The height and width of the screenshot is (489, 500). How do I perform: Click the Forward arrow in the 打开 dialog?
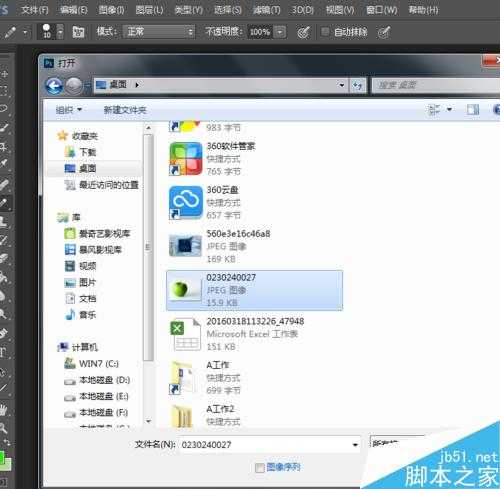pos(73,86)
